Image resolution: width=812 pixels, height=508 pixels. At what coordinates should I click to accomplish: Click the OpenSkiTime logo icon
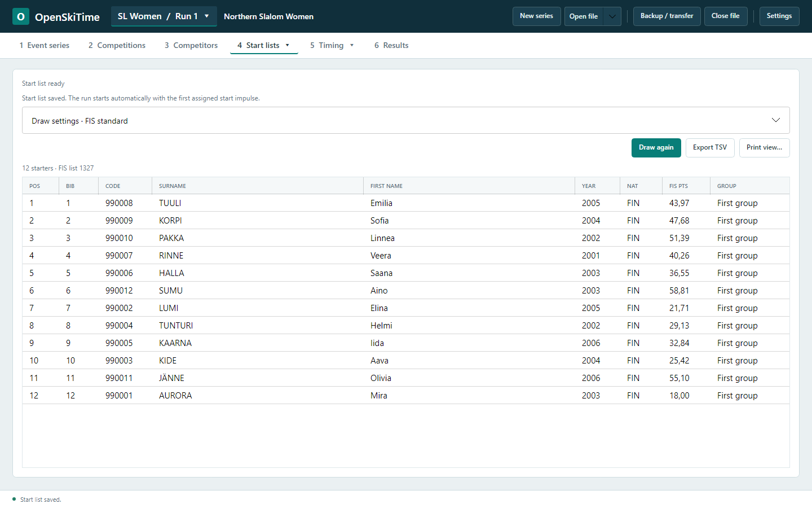click(x=21, y=16)
